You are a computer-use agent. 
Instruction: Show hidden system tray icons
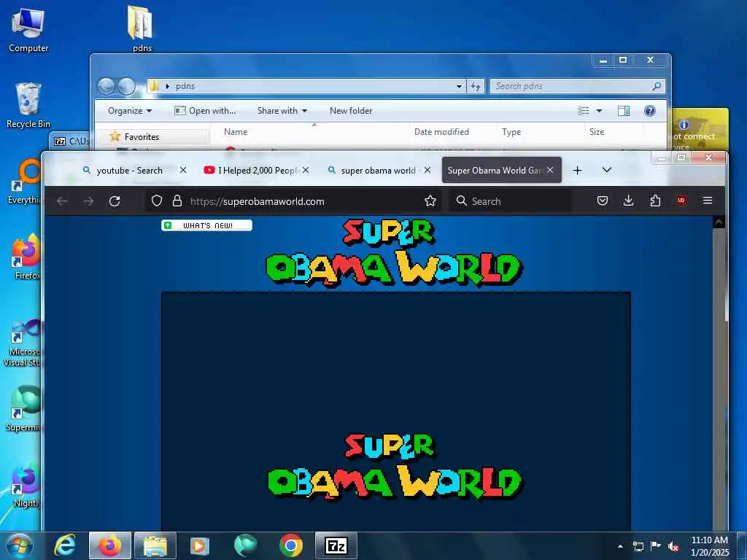(x=620, y=546)
